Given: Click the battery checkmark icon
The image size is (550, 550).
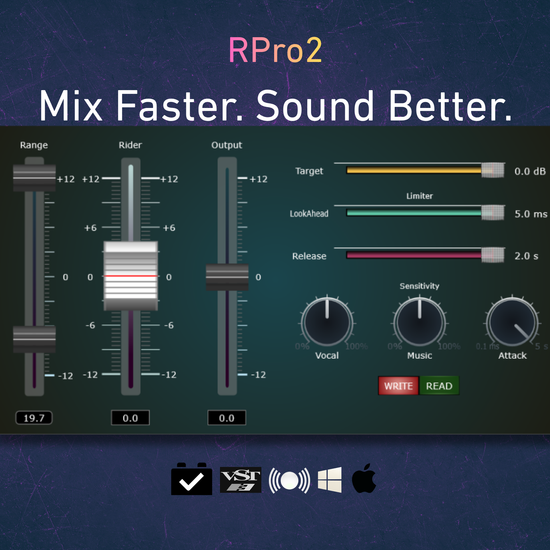Looking at the screenshot, I should point(192,479).
